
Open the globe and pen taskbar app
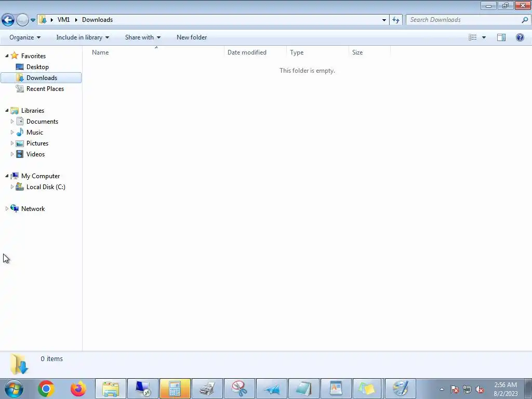(401, 389)
